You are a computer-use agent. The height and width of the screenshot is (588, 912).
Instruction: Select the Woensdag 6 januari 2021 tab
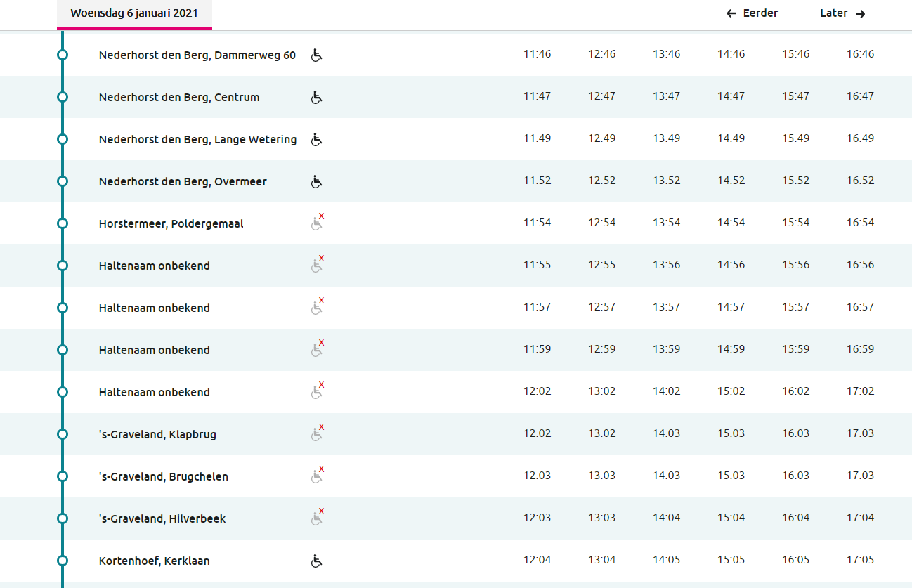(134, 14)
